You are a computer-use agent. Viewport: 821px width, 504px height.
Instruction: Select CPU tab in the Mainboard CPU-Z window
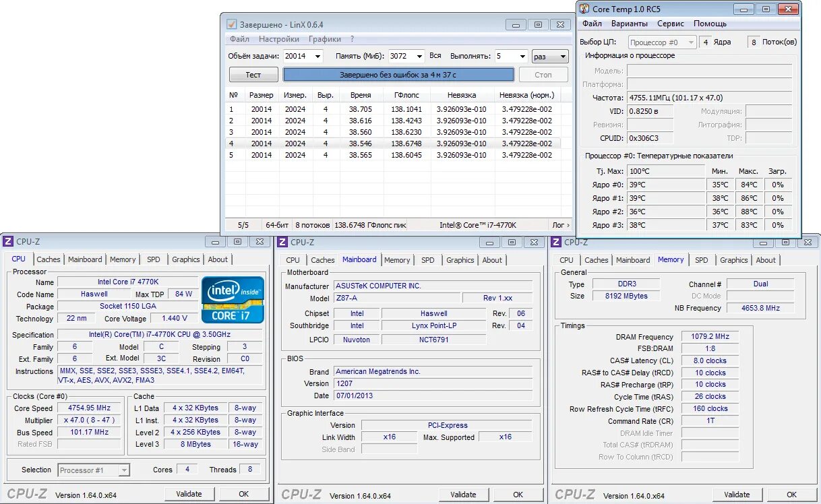tap(293, 260)
